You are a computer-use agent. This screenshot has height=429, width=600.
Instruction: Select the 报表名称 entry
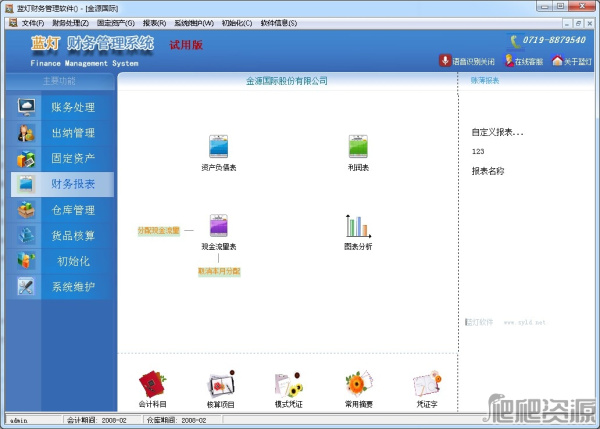488,171
